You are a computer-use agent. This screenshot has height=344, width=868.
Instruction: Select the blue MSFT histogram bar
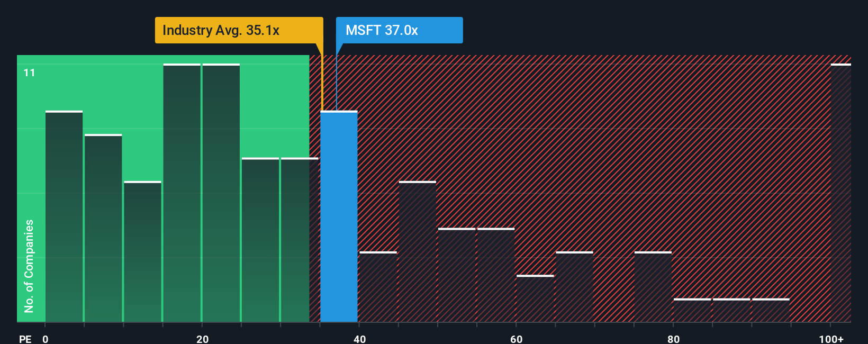(x=339, y=216)
